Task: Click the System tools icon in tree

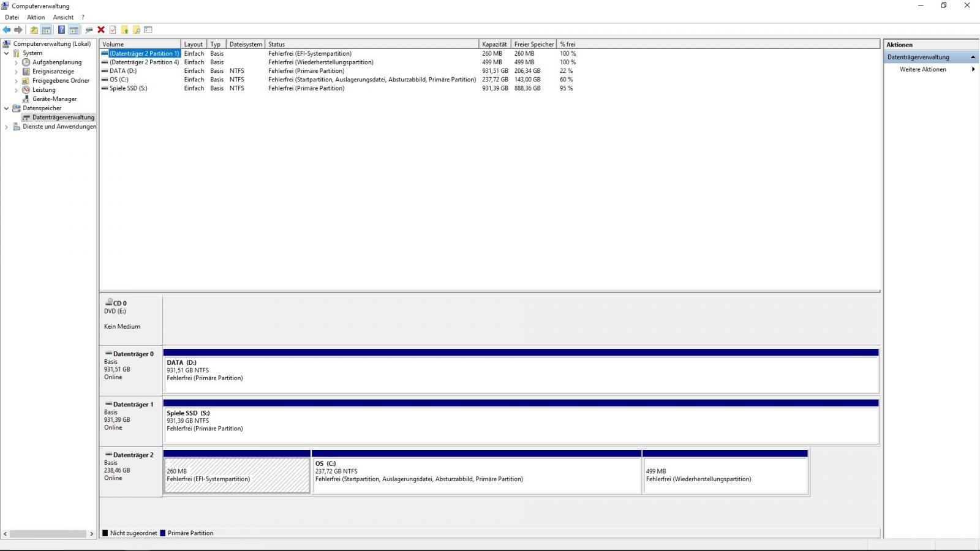Action: click(x=17, y=53)
